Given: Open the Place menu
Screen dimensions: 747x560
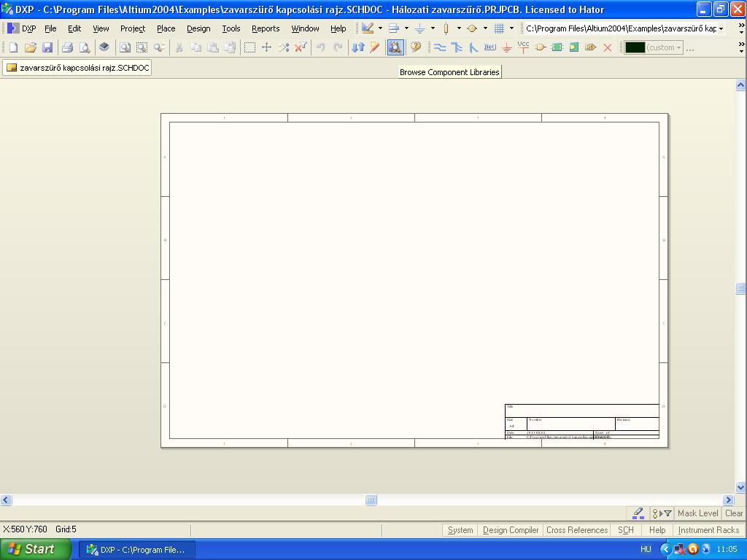Looking at the screenshot, I should pyautogui.click(x=166, y=28).
